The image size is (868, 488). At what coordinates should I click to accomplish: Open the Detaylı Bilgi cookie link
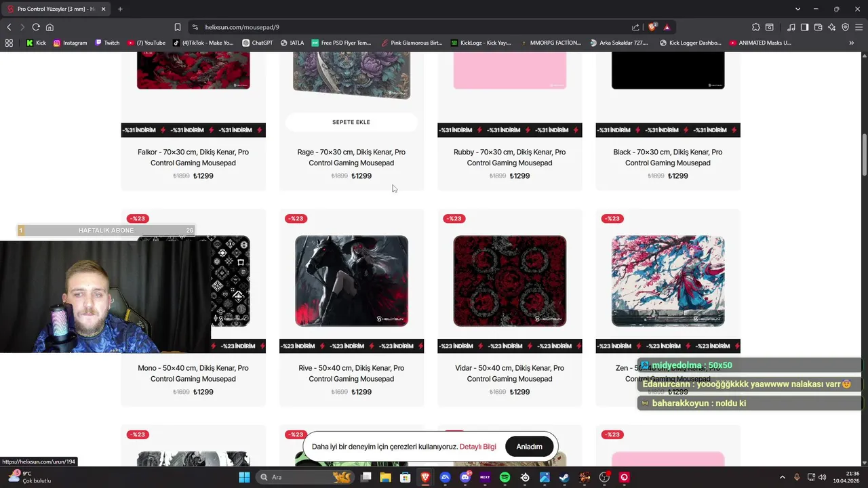pos(477,447)
